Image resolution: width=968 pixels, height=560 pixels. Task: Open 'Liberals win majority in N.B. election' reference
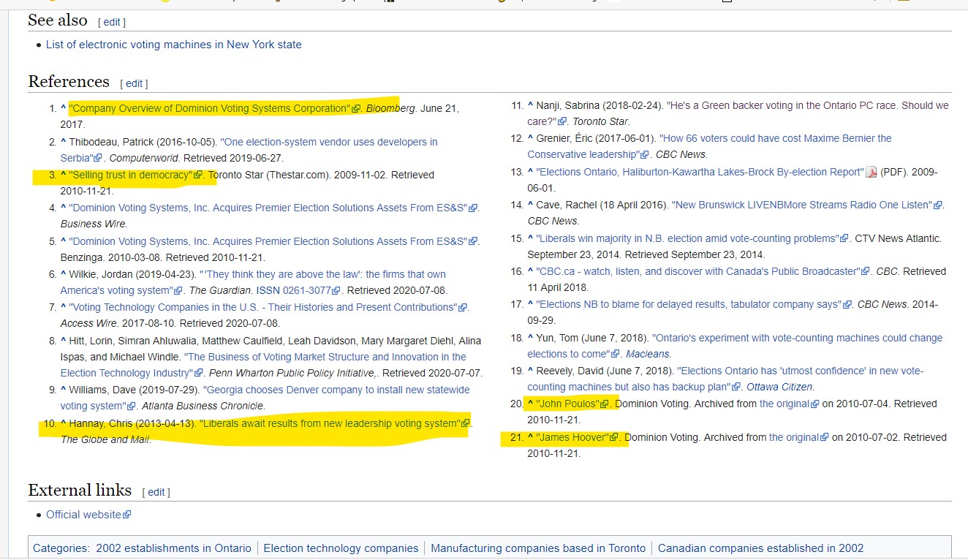pyautogui.click(x=687, y=238)
